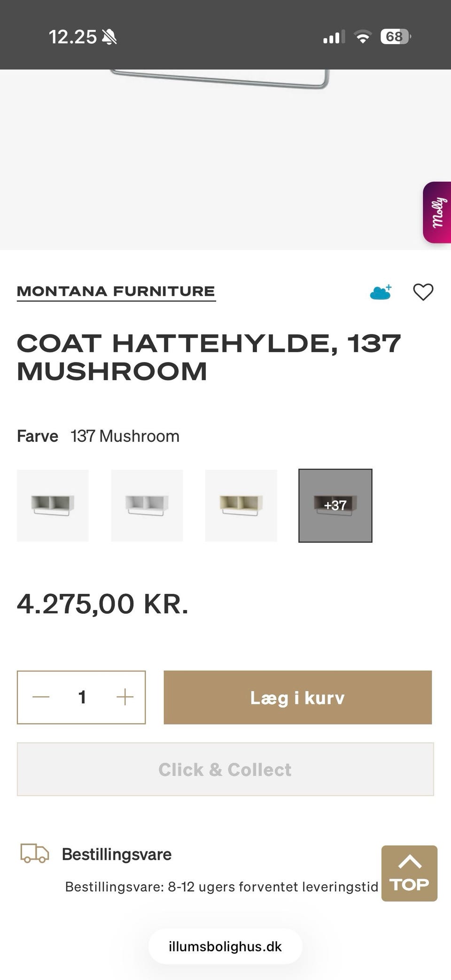Screen dimensions: 451x980
Task: Tap the TOP scroll-up button
Action: (409, 873)
